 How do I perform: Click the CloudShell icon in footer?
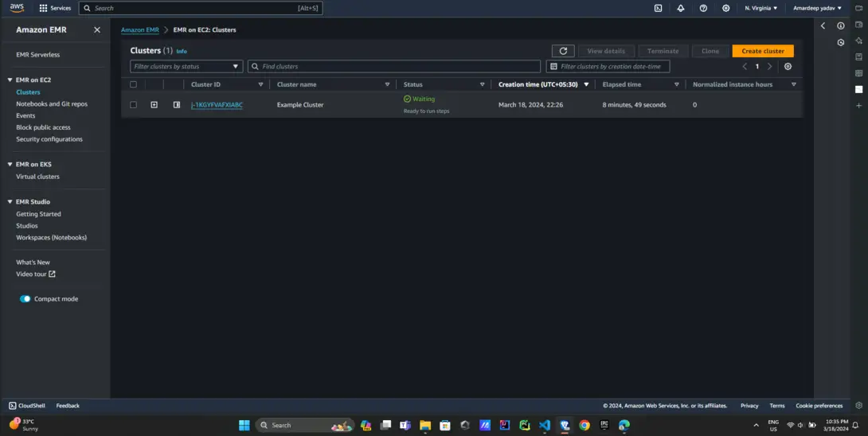click(13, 406)
